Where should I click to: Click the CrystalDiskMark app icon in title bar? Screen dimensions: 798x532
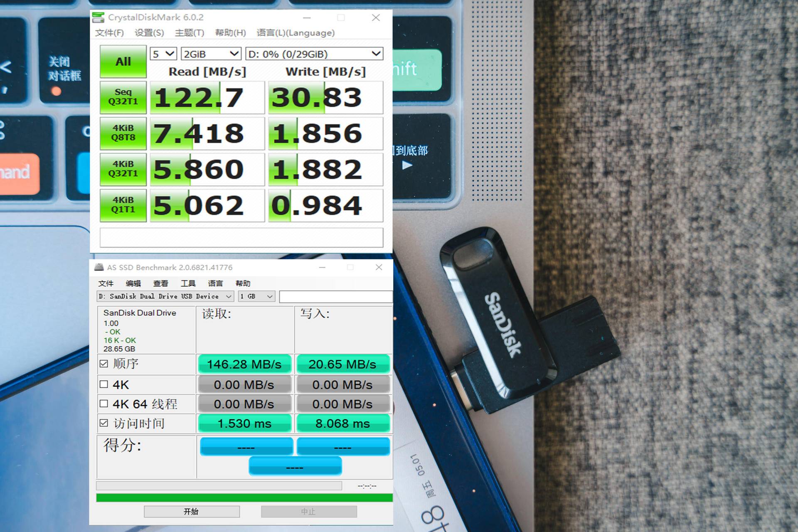point(99,17)
